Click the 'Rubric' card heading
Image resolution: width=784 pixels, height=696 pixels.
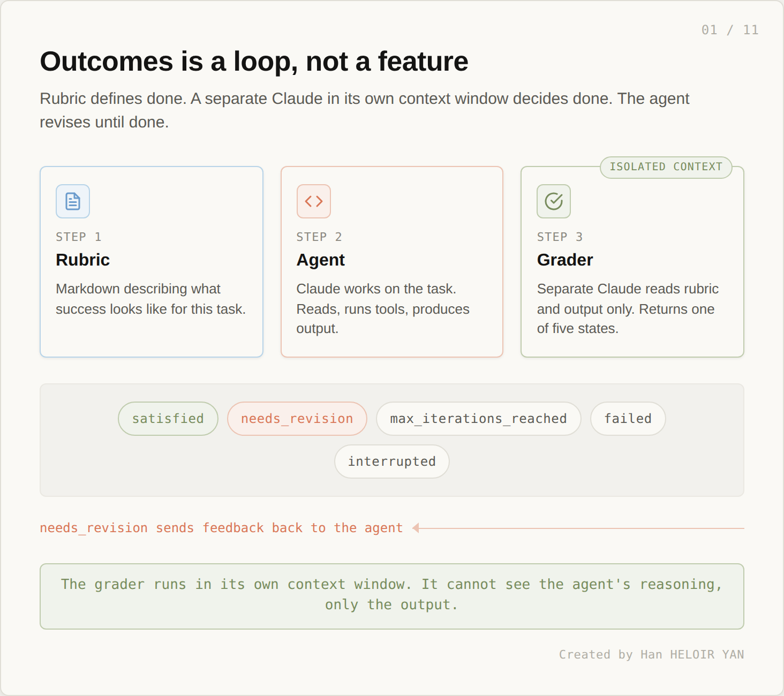click(83, 260)
